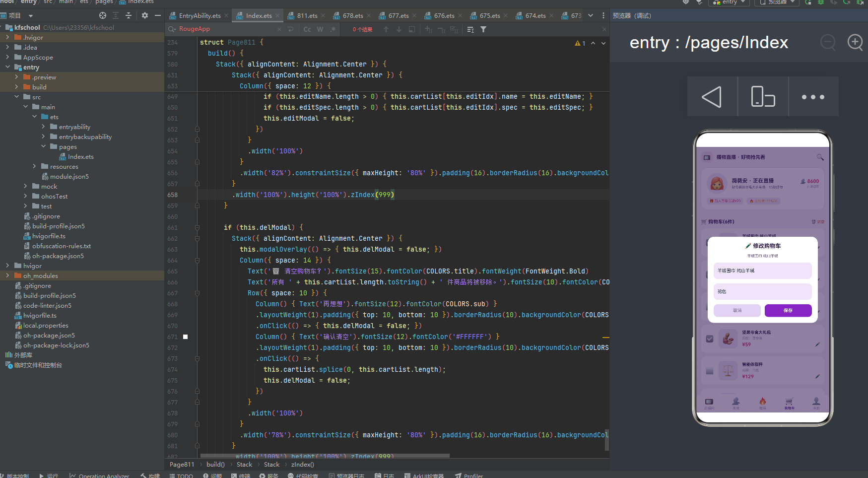Toggle the breakpoint marker at line 671
This screenshot has width=868, height=478.
(x=186, y=337)
